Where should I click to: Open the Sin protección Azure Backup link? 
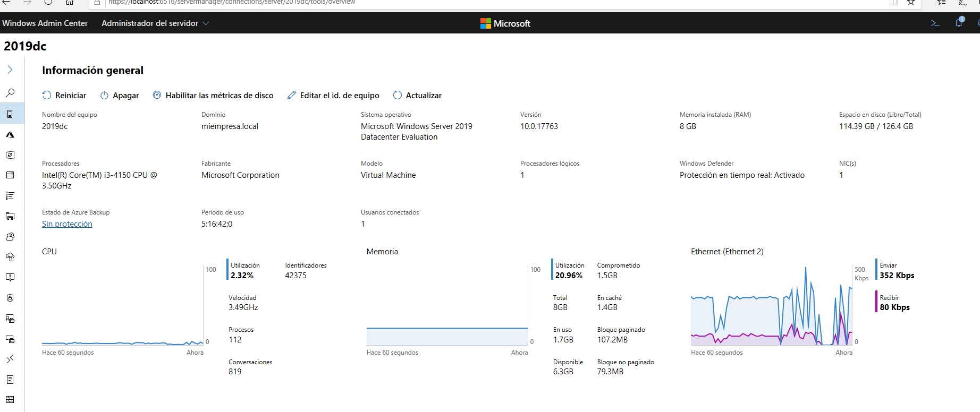(67, 224)
